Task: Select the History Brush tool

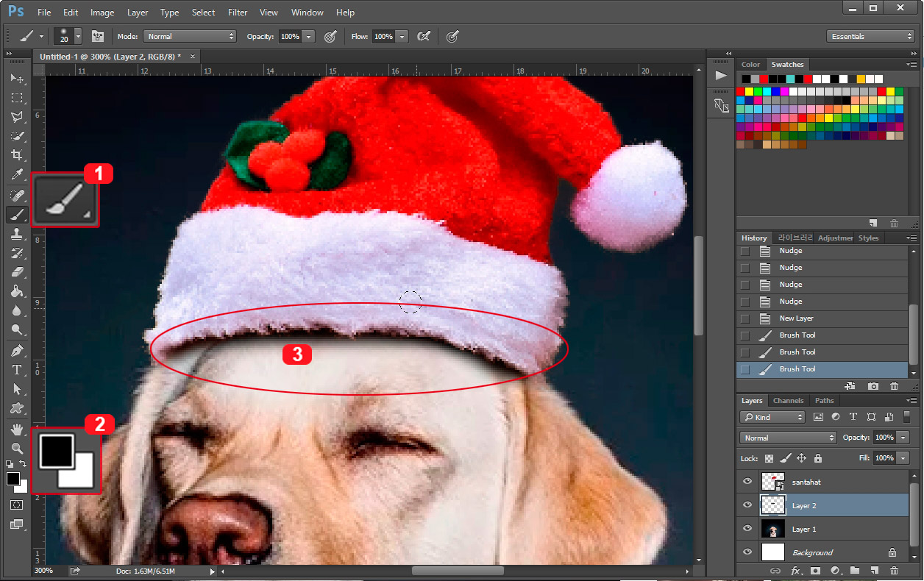Action: point(17,253)
